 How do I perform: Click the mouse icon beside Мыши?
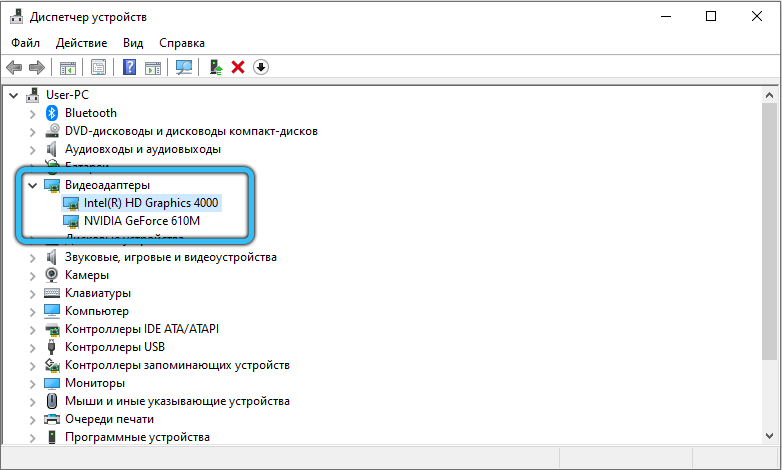(x=51, y=401)
